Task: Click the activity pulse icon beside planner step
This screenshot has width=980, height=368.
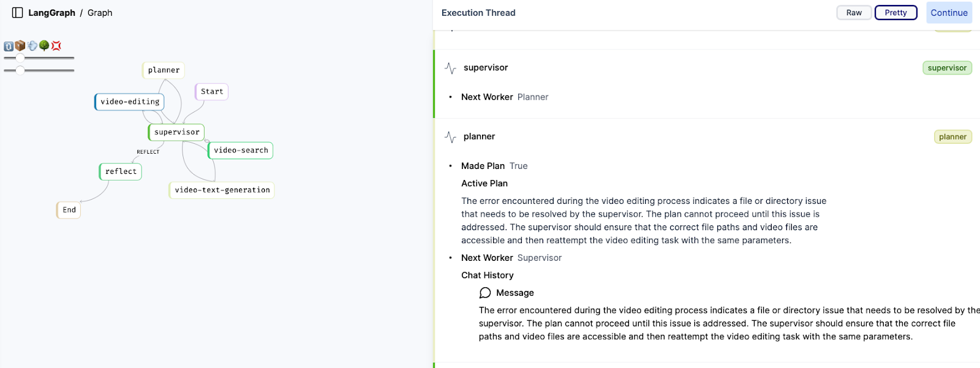Action: 450,137
